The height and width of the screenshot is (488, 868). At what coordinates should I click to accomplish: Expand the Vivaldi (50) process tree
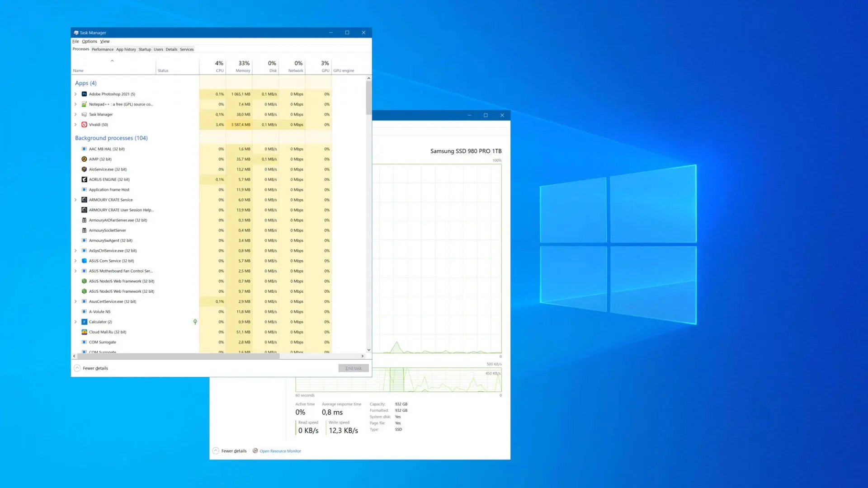coord(75,125)
